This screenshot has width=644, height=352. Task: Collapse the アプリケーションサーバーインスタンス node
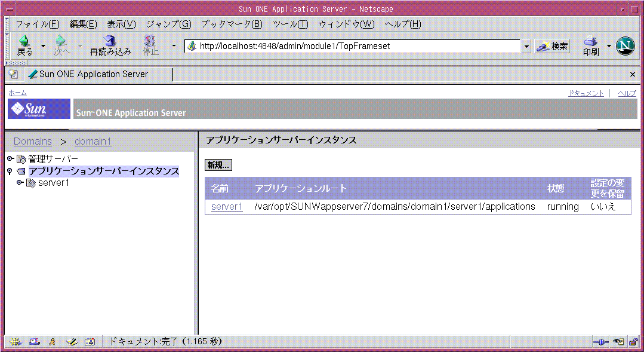coord(10,171)
